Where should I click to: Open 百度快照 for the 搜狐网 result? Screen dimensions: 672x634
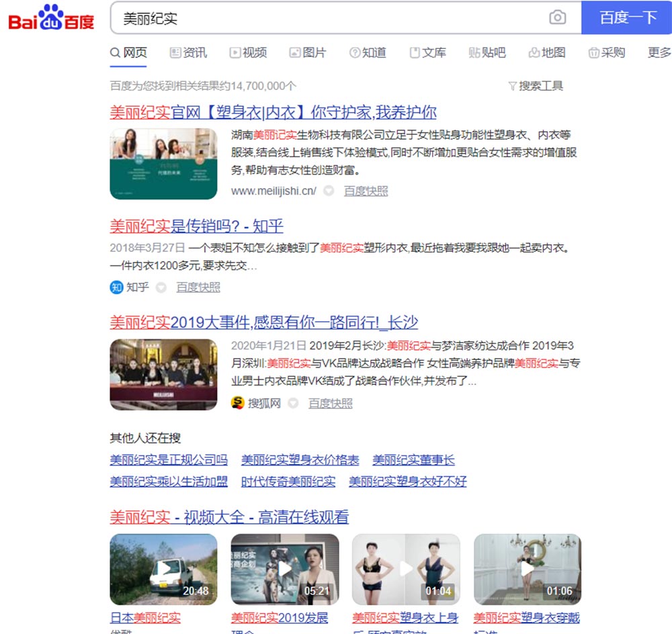click(x=330, y=403)
